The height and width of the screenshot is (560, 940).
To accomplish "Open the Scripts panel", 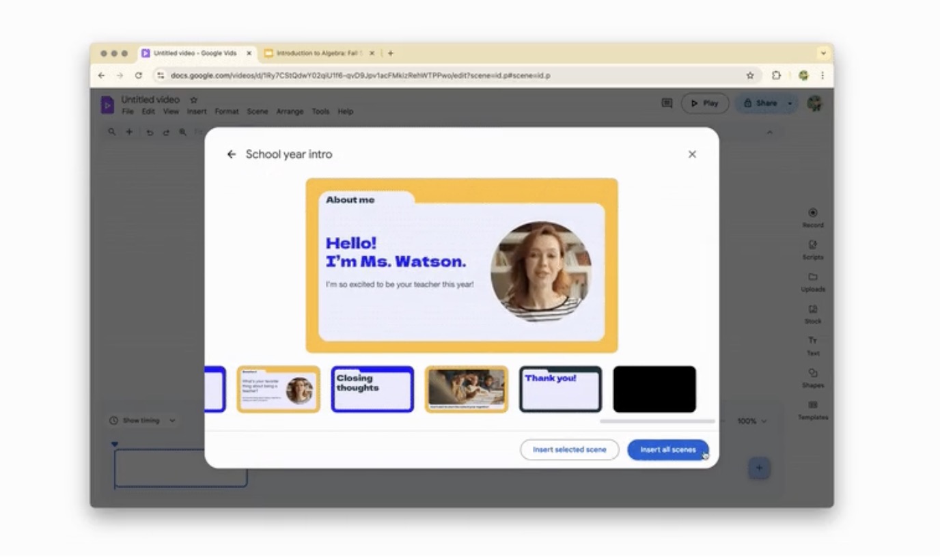I will (812, 248).
